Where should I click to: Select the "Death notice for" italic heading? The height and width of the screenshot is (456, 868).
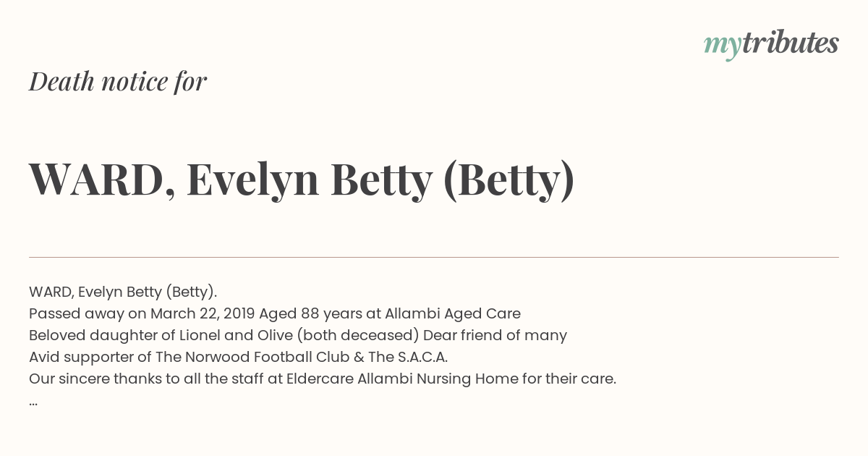(x=118, y=82)
